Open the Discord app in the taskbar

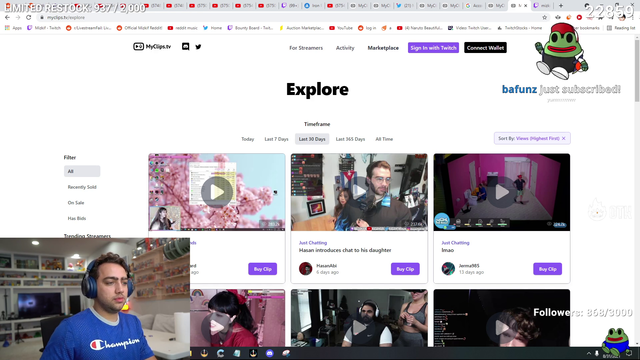[269, 353]
